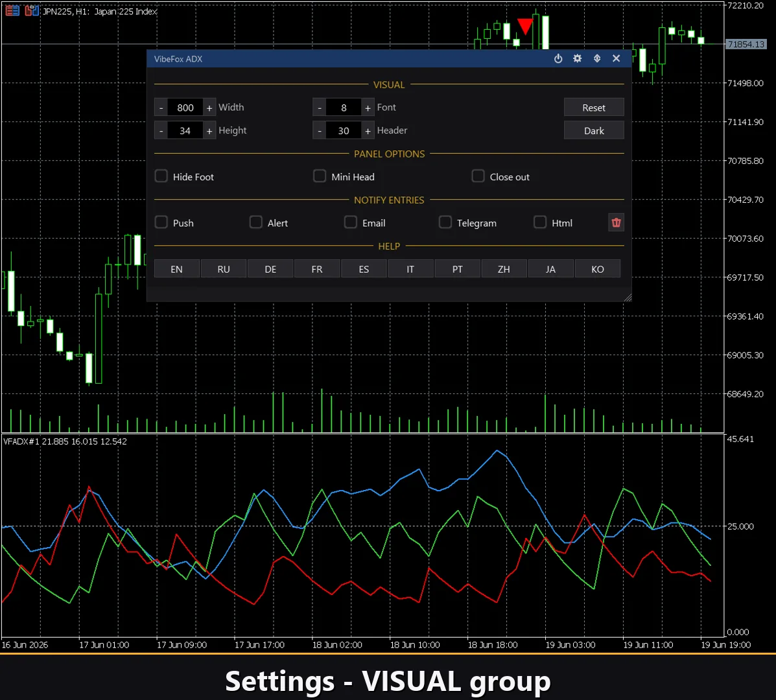The image size is (776, 700).
Task: Click the Dark theme button
Action: [x=594, y=130]
